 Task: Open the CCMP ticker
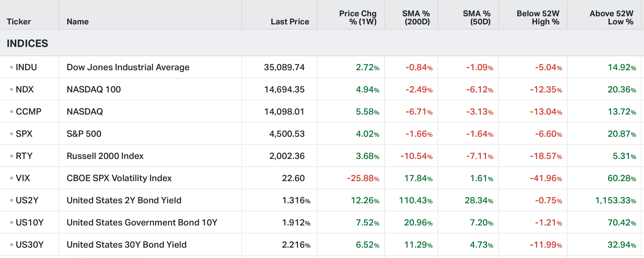click(28, 112)
